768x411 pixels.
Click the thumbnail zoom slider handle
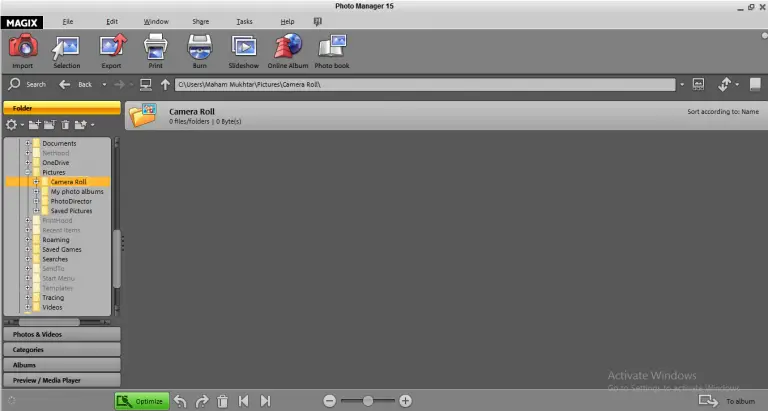pos(368,401)
